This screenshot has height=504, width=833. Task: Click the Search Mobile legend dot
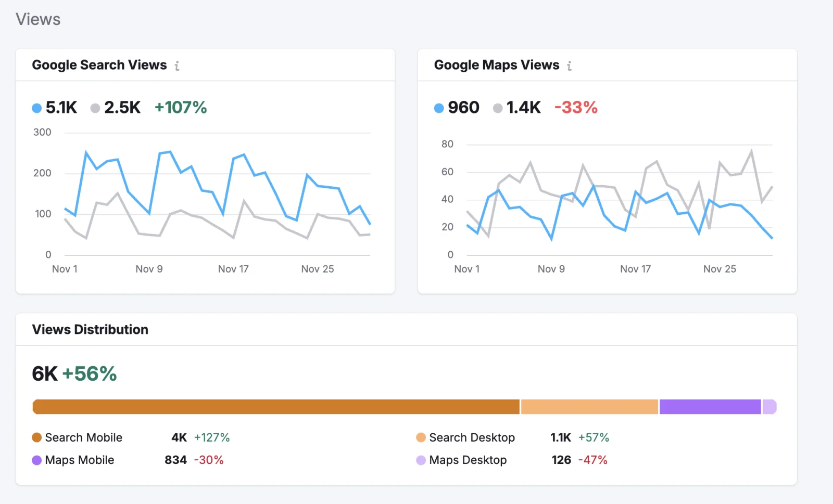36,437
